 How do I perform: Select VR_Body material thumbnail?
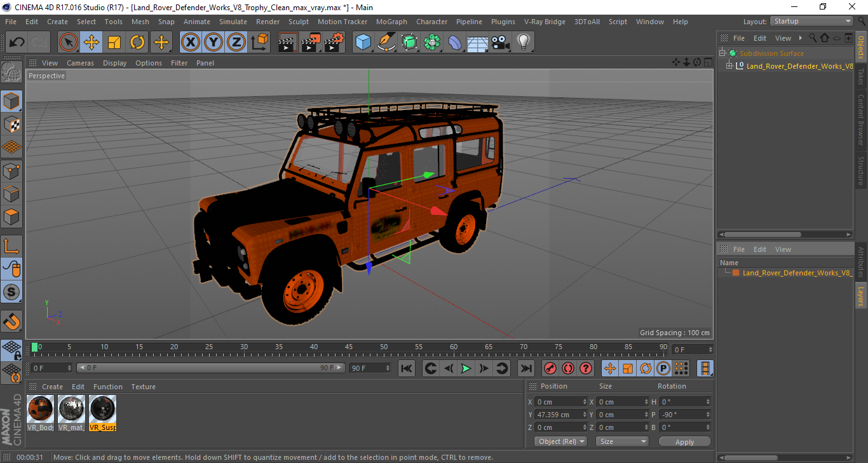click(x=40, y=409)
